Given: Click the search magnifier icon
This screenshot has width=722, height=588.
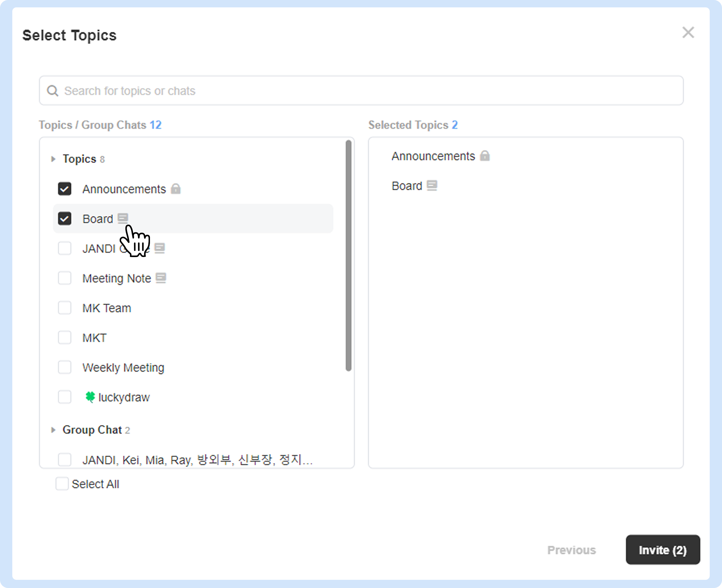Looking at the screenshot, I should tap(52, 91).
